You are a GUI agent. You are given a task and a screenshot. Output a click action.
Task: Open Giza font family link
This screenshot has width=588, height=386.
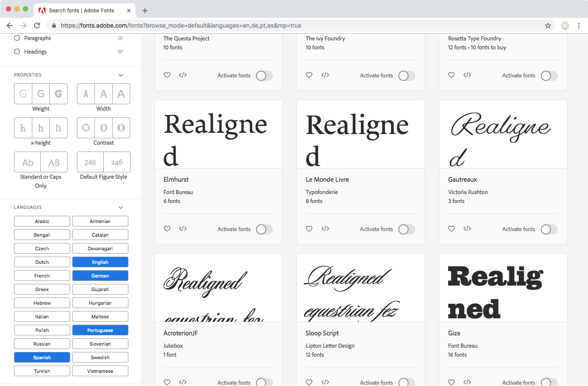click(x=454, y=333)
